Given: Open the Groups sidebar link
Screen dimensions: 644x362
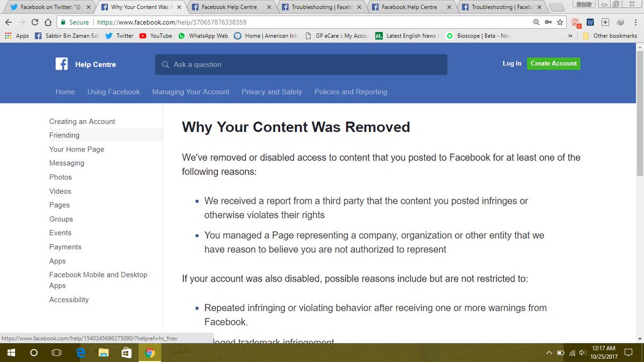Looking at the screenshot, I should click(61, 219).
